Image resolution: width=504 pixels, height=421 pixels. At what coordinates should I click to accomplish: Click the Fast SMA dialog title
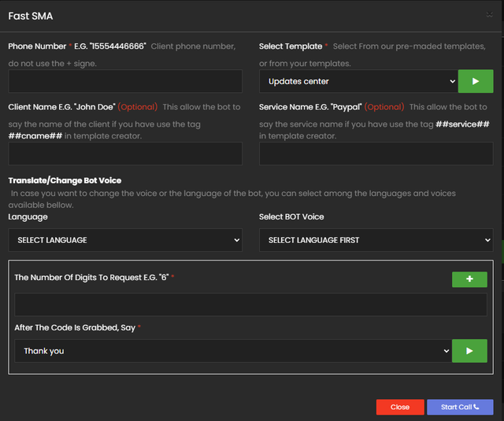[x=31, y=16]
